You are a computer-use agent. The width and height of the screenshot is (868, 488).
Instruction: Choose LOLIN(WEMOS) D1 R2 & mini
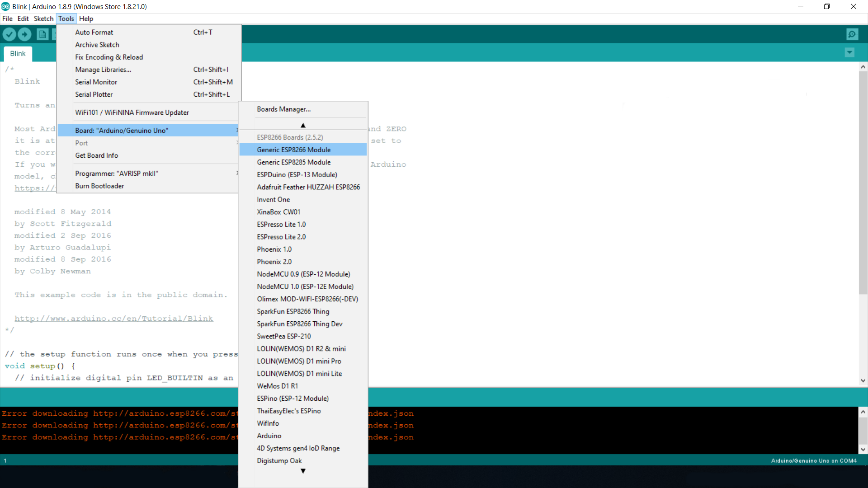click(x=303, y=348)
